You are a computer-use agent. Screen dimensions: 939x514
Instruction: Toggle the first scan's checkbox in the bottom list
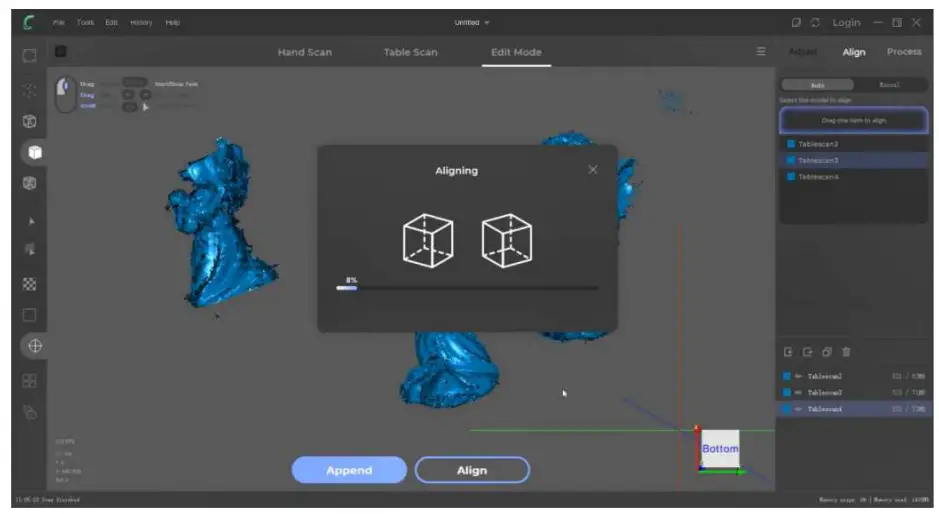(787, 376)
